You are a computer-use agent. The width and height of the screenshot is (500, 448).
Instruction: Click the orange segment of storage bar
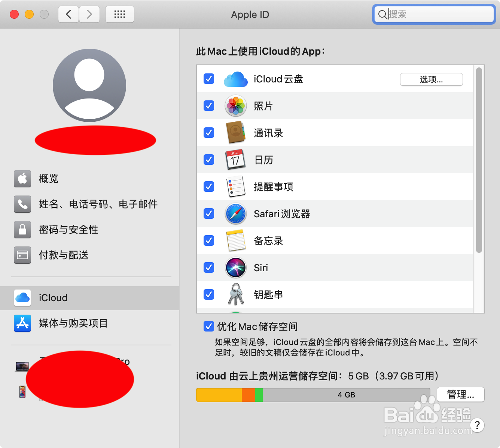[x=249, y=395]
